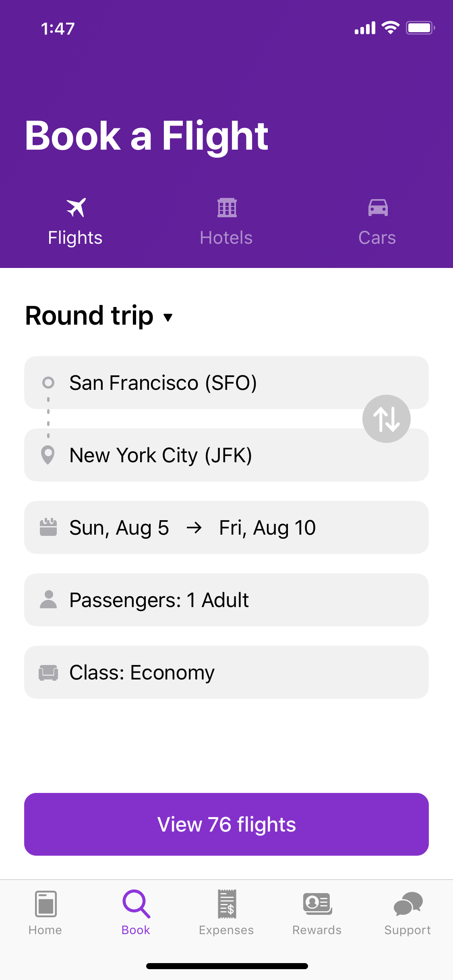Open the Passengers: 1 Adult selector
Image resolution: width=453 pixels, height=980 pixels.
pyautogui.click(x=226, y=600)
